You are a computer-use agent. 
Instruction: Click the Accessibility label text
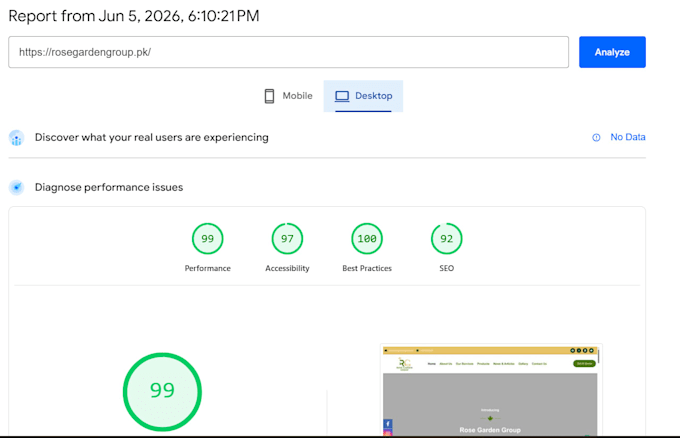287,268
